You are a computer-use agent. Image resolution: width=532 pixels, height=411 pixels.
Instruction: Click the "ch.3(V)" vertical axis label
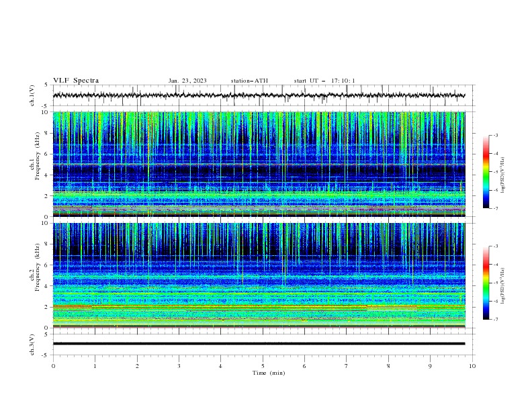click(x=32, y=345)
